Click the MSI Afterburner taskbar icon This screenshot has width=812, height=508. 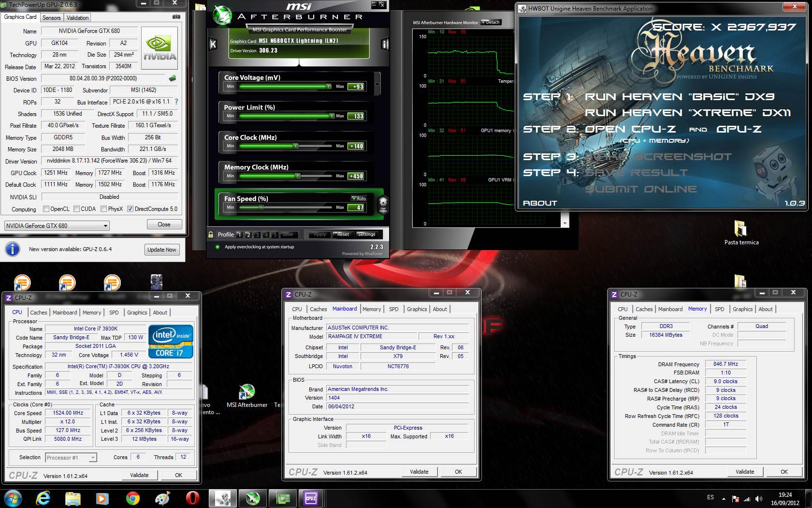253,498
